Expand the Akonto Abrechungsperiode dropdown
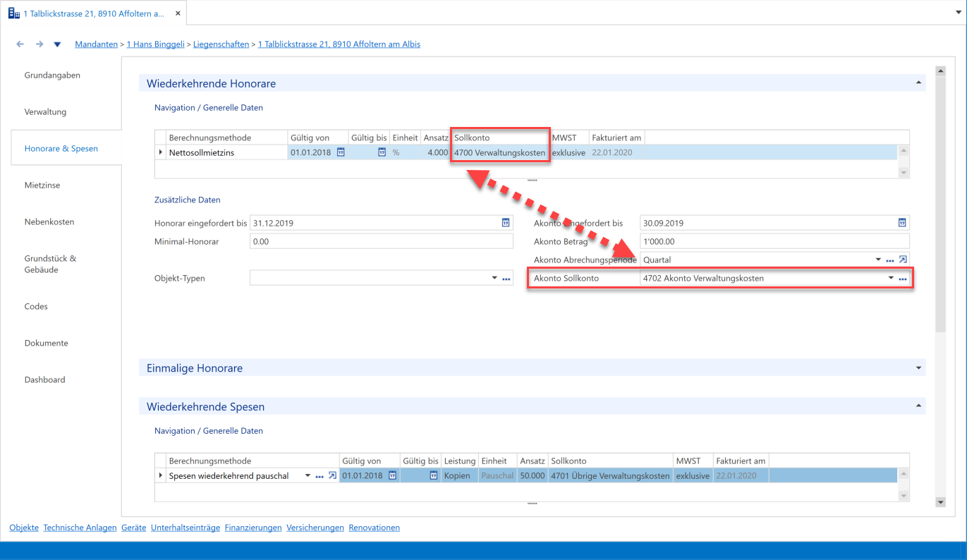This screenshot has height=560, width=967. 878,260
